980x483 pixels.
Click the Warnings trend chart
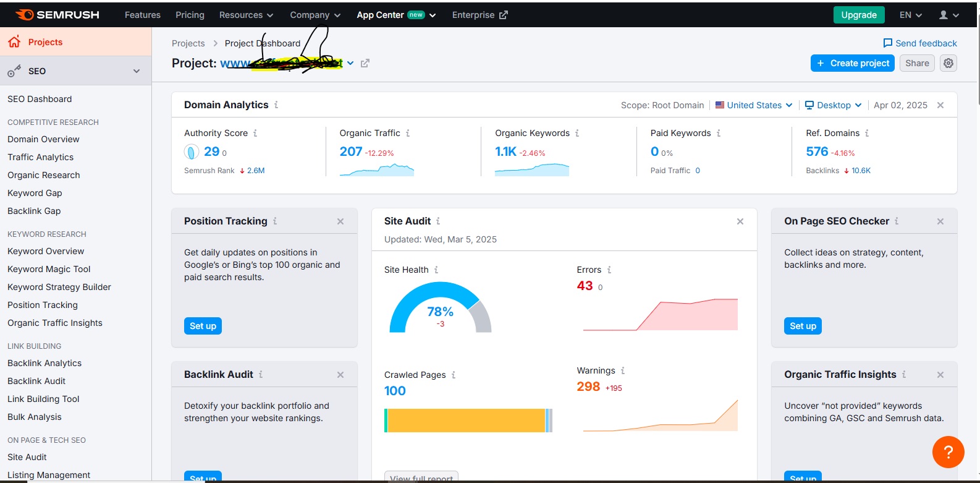click(661, 415)
